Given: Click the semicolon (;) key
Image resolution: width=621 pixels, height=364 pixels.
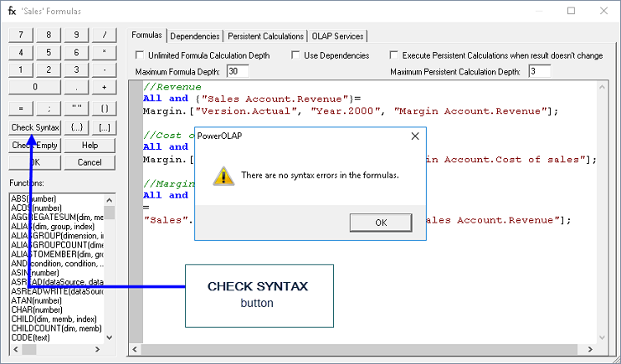Looking at the screenshot, I should pos(49,108).
